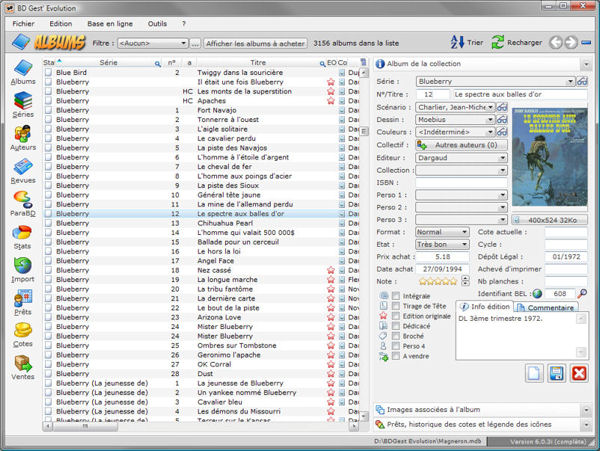Go to next album arrow
The width and height of the screenshot is (600, 451).
pyautogui.click(x=571, y=42)
